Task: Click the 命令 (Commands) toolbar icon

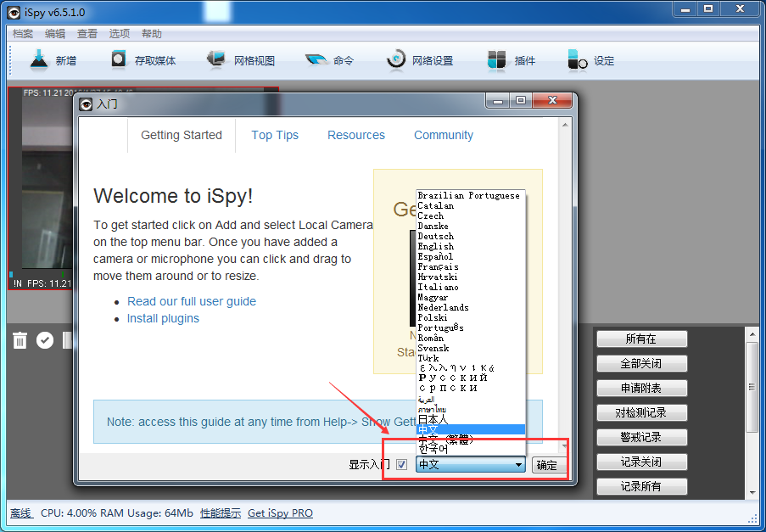Action: [316, 60]
